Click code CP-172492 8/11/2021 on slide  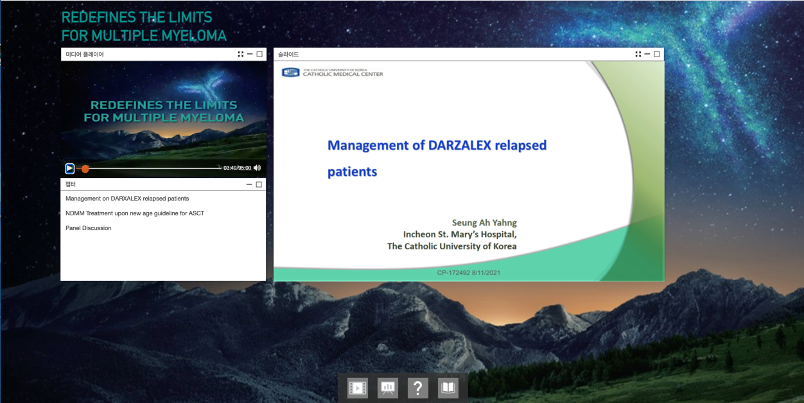[469, 273]
